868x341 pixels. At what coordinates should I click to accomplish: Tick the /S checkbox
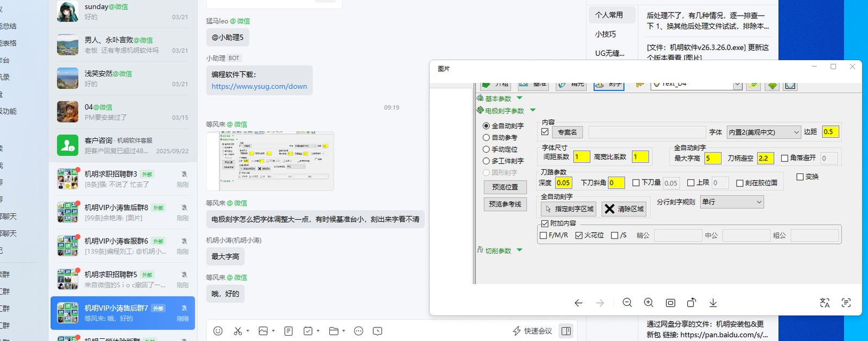point(615,235)
